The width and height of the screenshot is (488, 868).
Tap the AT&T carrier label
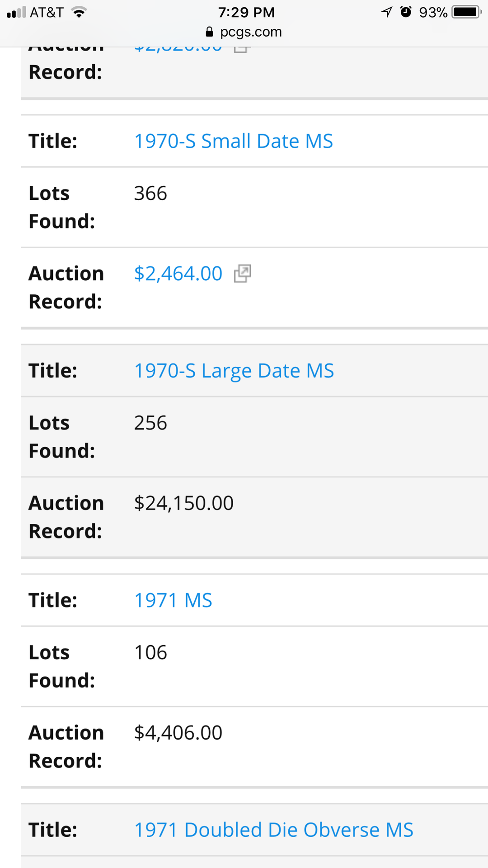click(x=47, y=12)
